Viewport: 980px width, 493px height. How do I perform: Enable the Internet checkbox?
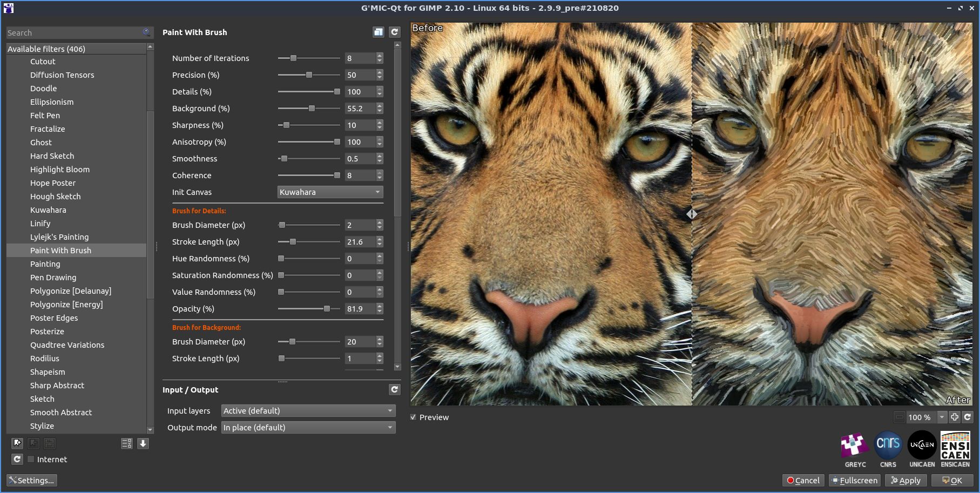point(31,460)
